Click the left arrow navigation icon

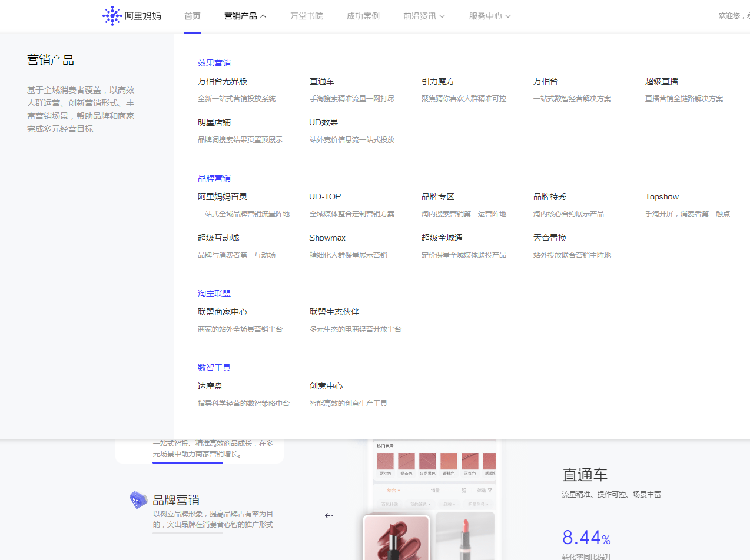[328, 515]
